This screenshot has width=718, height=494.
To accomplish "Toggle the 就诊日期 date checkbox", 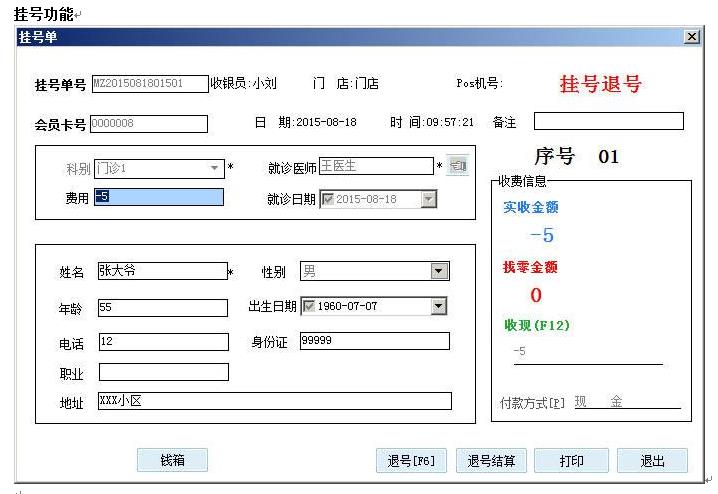I will 327,199.
